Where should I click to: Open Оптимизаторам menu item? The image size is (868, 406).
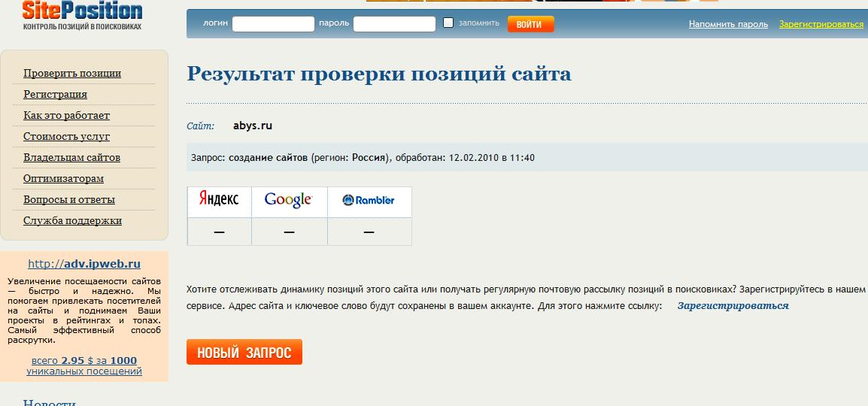[64, 179]
